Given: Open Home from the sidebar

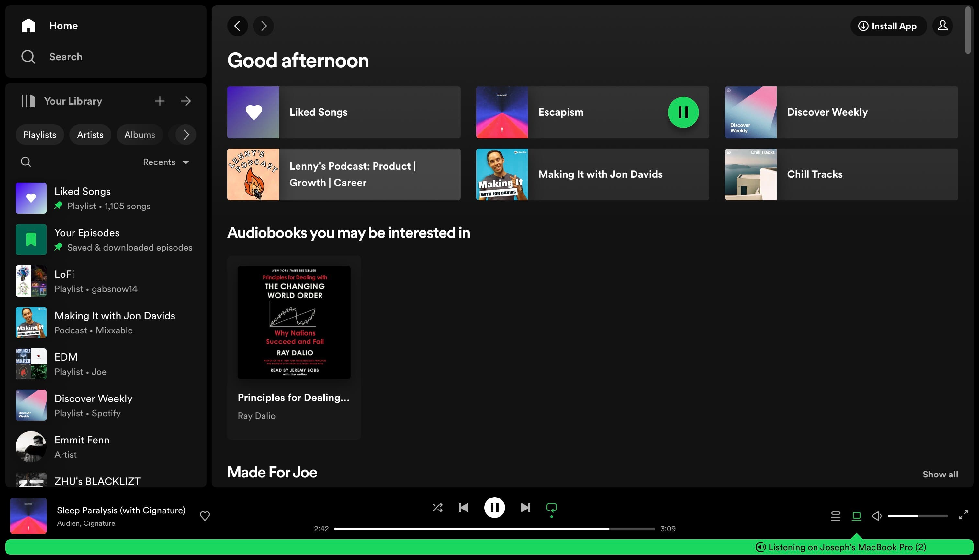Looking at the screenshot, I should (50, 26).
